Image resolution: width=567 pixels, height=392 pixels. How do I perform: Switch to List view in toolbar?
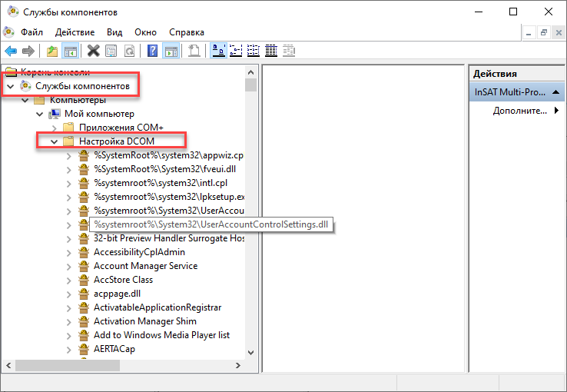254,51
